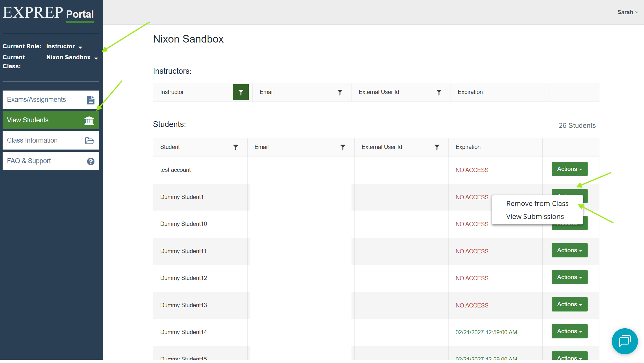
Task: Click the FAQ & Support question icon
Action: 91,161
